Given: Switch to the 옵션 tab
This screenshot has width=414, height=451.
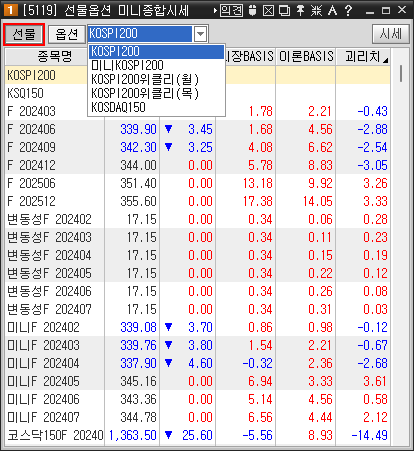Looking at the screenshot, I should point(67,34).
